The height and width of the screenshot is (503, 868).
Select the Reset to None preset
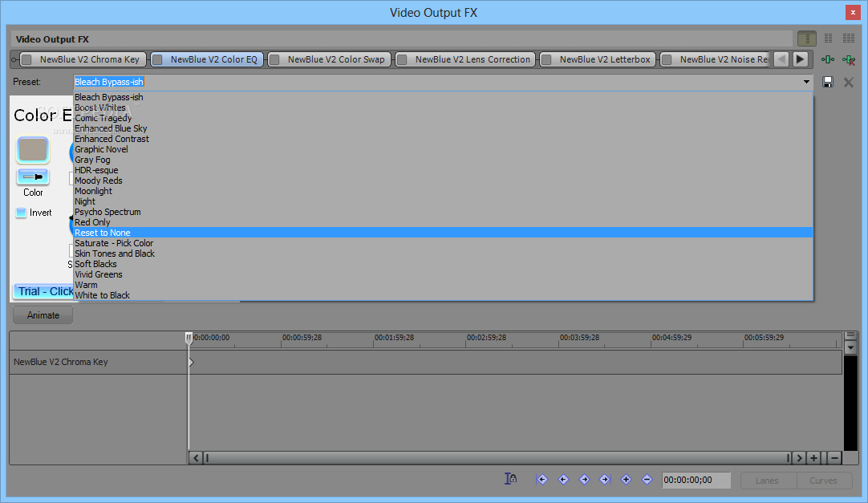[444, 233]
